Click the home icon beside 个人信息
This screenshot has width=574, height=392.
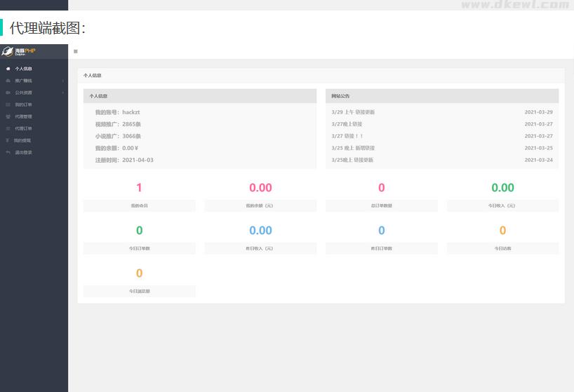tap(8, 69)
